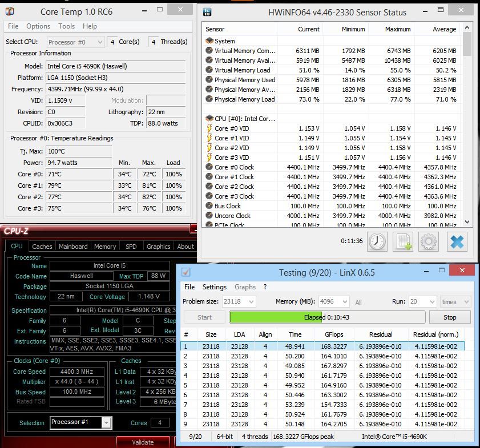Click the Core #0 Clock gauge icon
The height and width of the screenshot is (448, 480).
tap(209, 167)
